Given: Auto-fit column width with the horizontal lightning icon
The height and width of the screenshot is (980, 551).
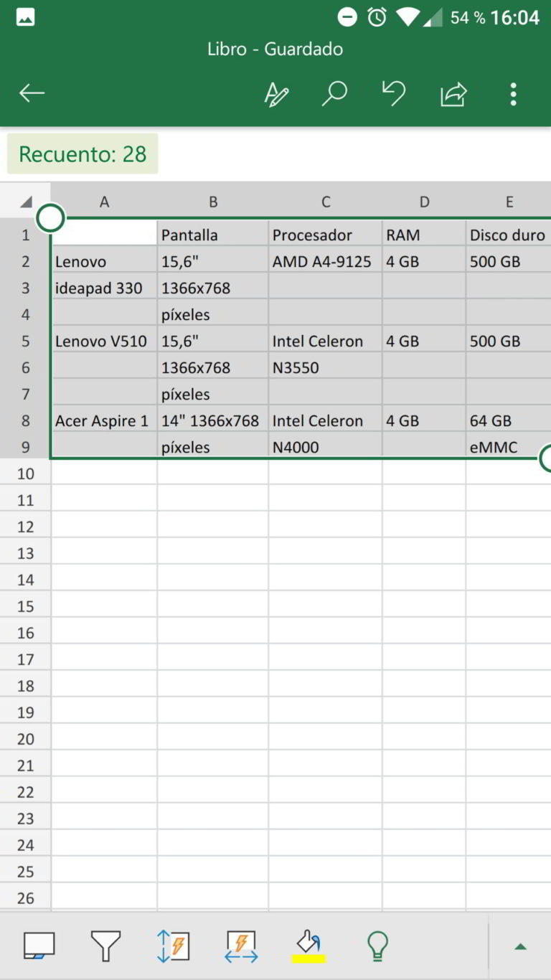Looking at the screenshot, I should (x=241, y=946).
